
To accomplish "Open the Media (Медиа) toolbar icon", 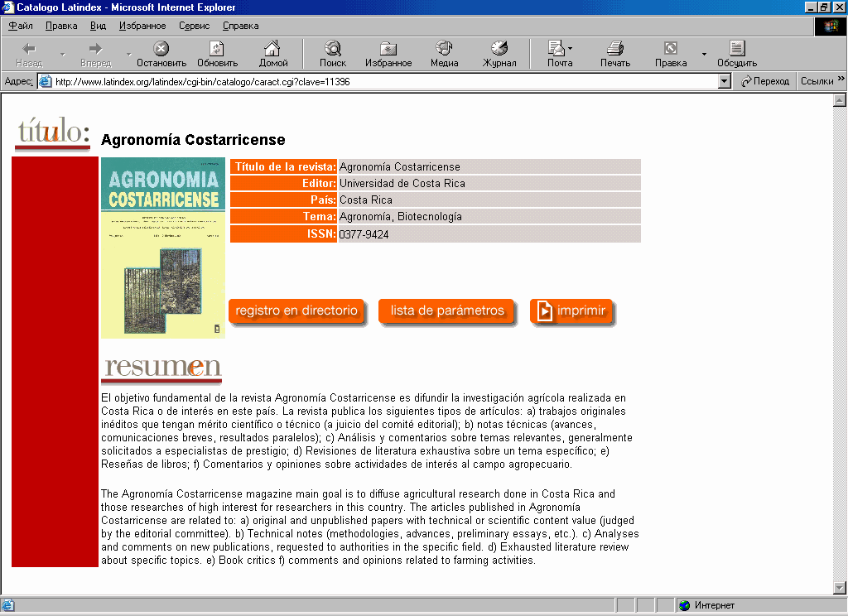I will point(444,50).
